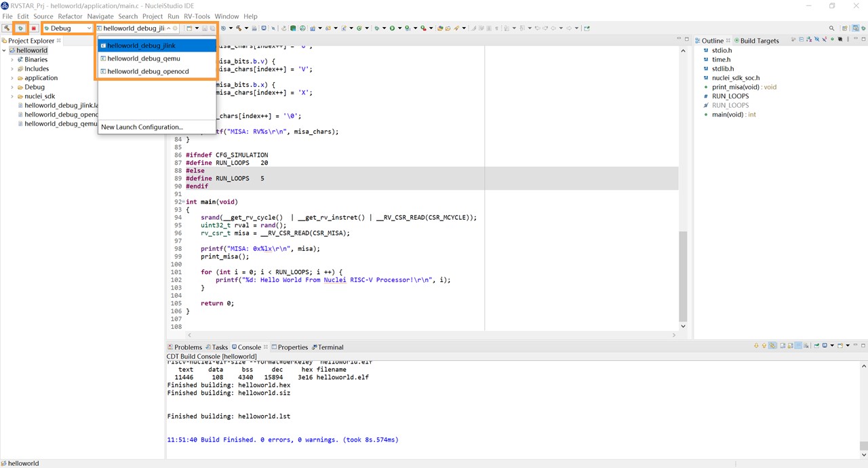The width and height of the screenshot is (868, 468).
Task: Select helloworld_debug_jlink.launch file in Project Explorer
Action: 58,105
